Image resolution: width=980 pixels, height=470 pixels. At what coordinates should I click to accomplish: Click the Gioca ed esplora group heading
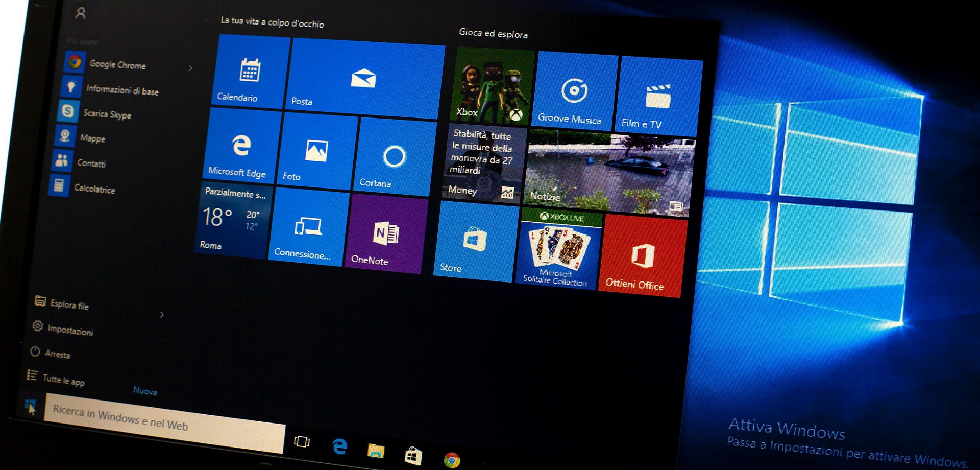(493, 33)
